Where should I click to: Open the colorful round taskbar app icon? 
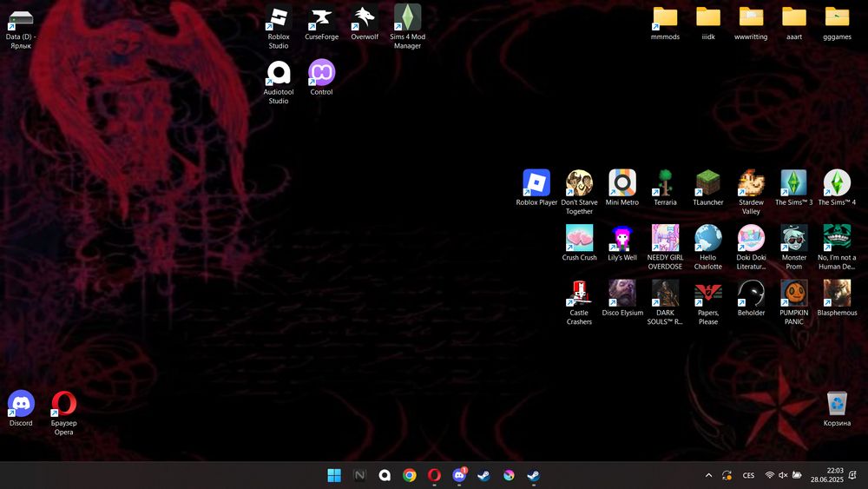(x=509, y=475)
